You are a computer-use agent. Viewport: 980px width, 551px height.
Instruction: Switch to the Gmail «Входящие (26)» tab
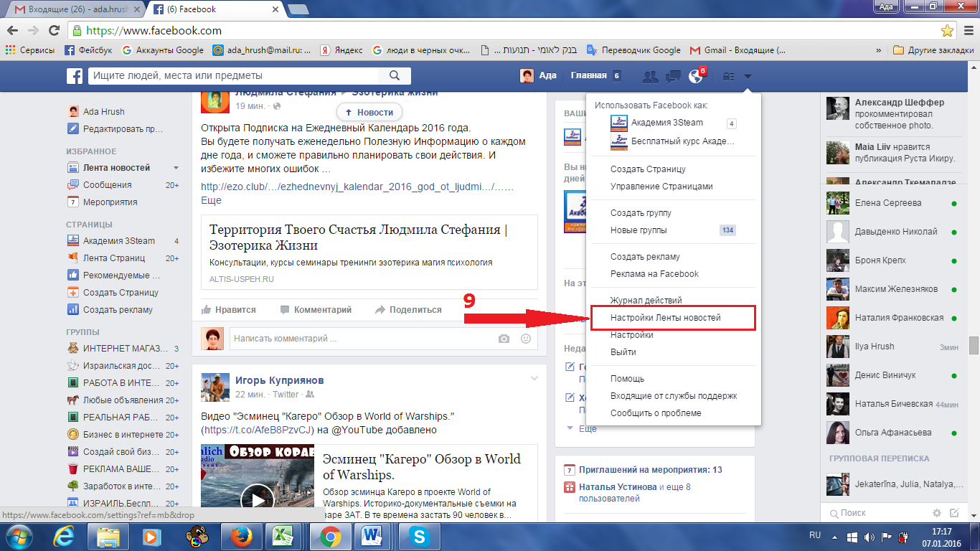coord(74,9)
